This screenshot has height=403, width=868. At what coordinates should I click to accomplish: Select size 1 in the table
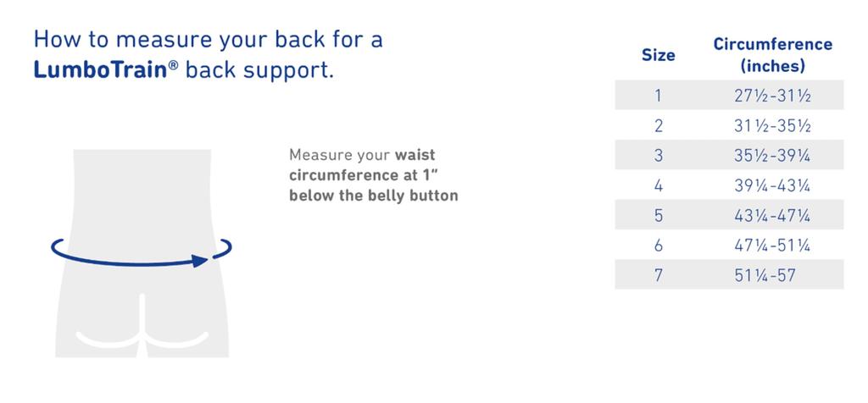tap(658, 96)
